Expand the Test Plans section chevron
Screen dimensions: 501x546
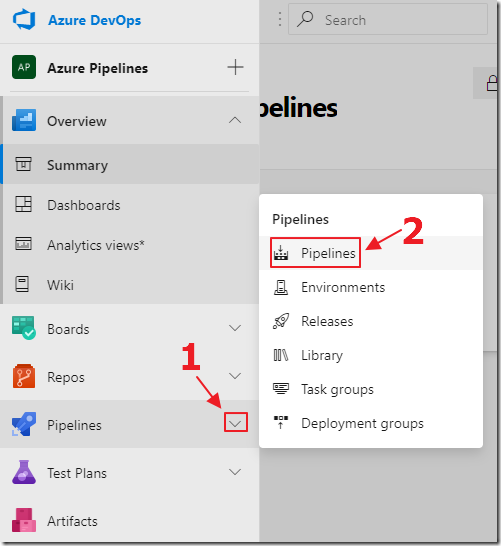tap(235, 472)
